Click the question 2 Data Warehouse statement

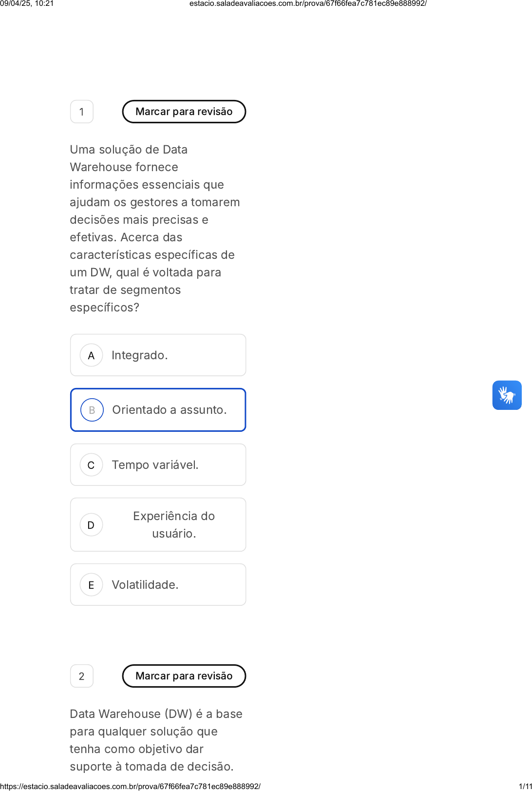[156, 740]
